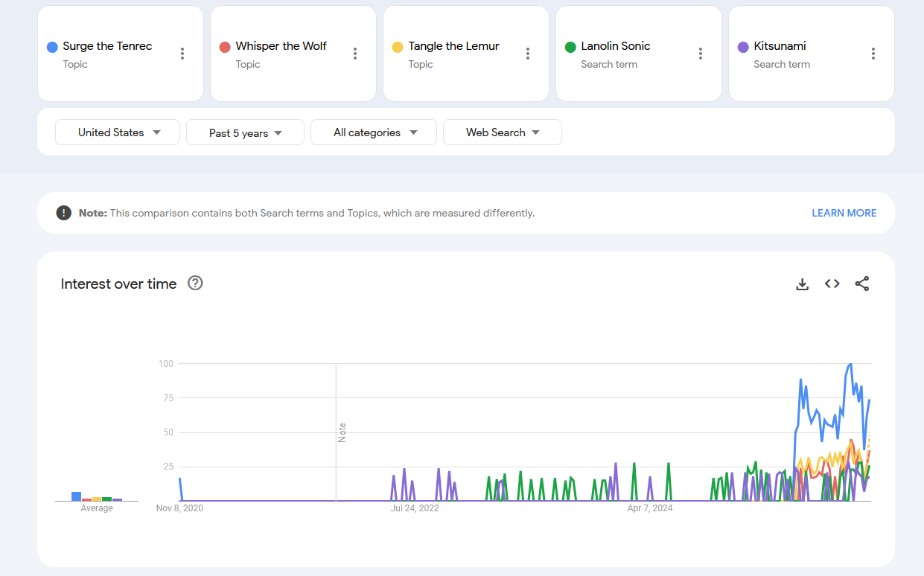924x576 pixels.
Task: Open the embed code icon
Action: point(832,284)
